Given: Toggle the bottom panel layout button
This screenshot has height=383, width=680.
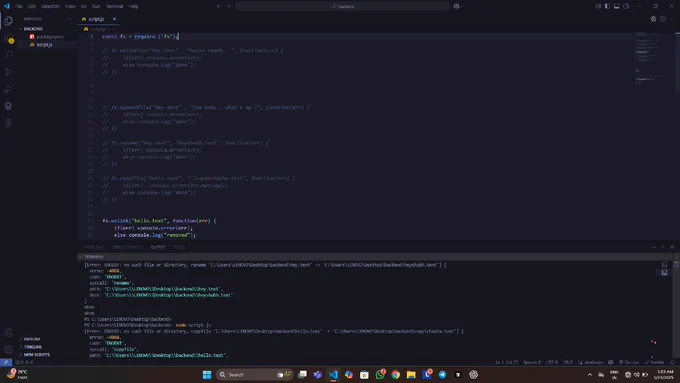Looking at the screenshot, I should (x=617, y=6).
